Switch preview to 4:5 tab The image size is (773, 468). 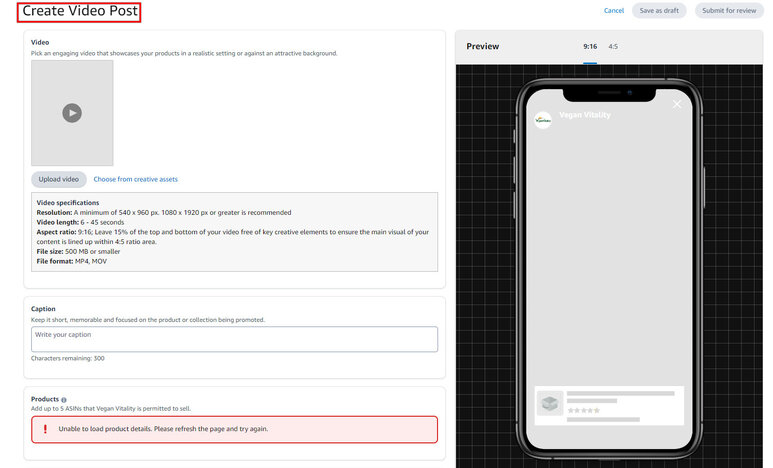[613, 46]
